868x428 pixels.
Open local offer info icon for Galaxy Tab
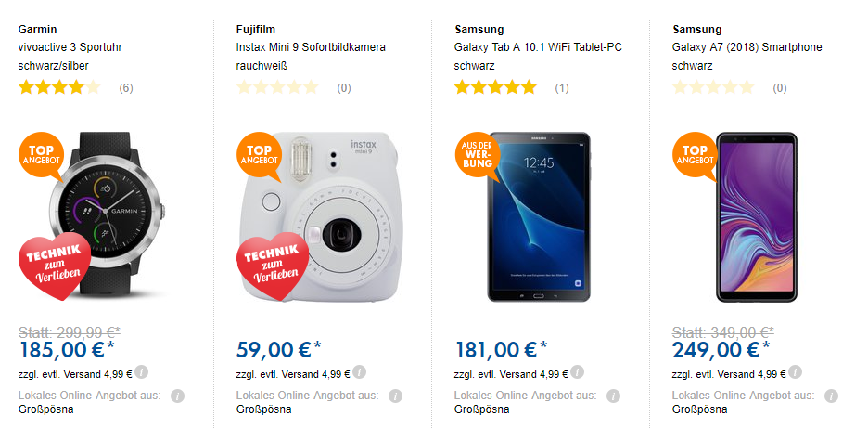pos(614,396)
